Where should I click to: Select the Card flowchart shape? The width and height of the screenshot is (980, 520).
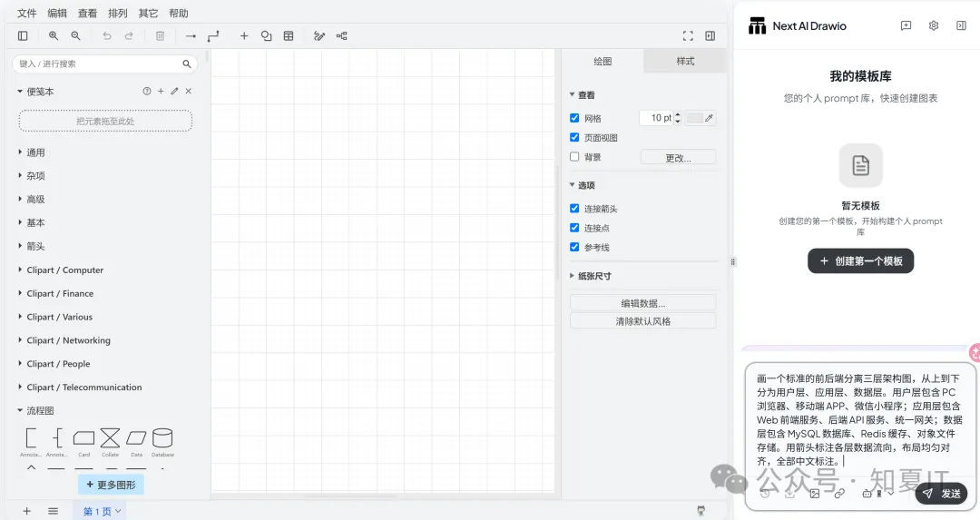point(83,438)
